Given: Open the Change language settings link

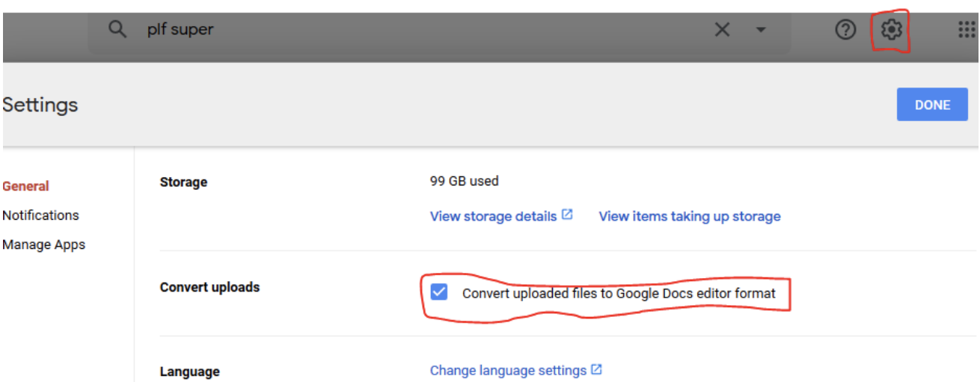Looking at the screenshot, I should (508, 371).
